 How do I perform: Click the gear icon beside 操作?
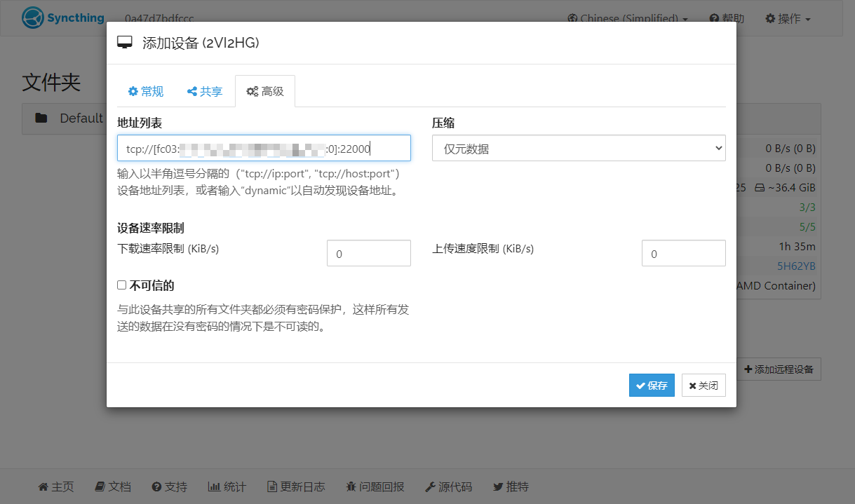(770, 19)
